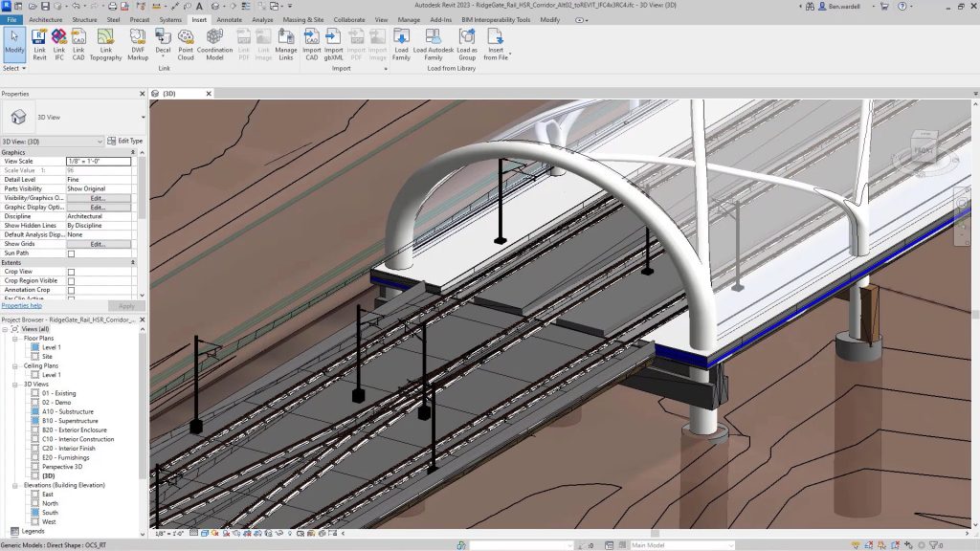
Task: Close the Properties panel
Action: (142, 94)
